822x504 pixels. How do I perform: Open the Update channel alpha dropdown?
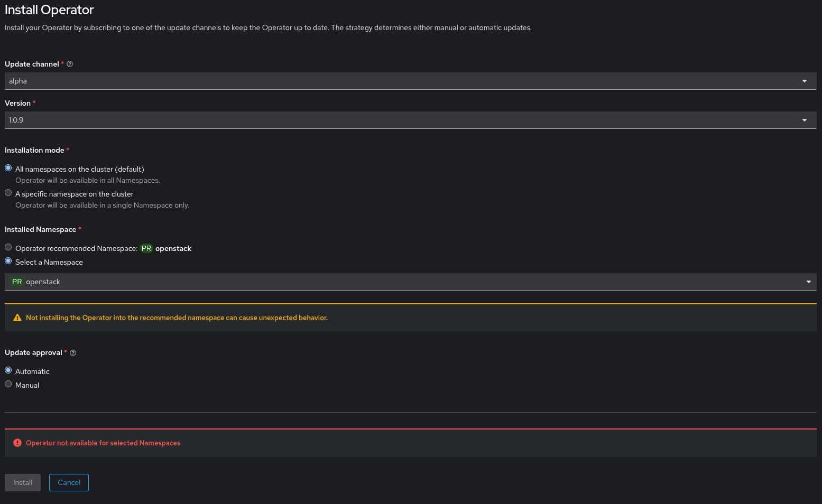[410, 81]
